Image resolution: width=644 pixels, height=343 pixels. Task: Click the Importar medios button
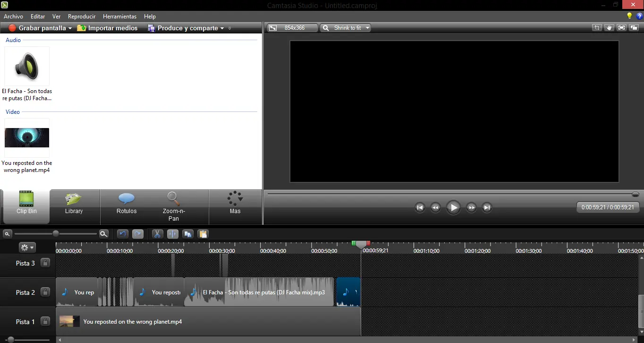(x=108, y=28)
